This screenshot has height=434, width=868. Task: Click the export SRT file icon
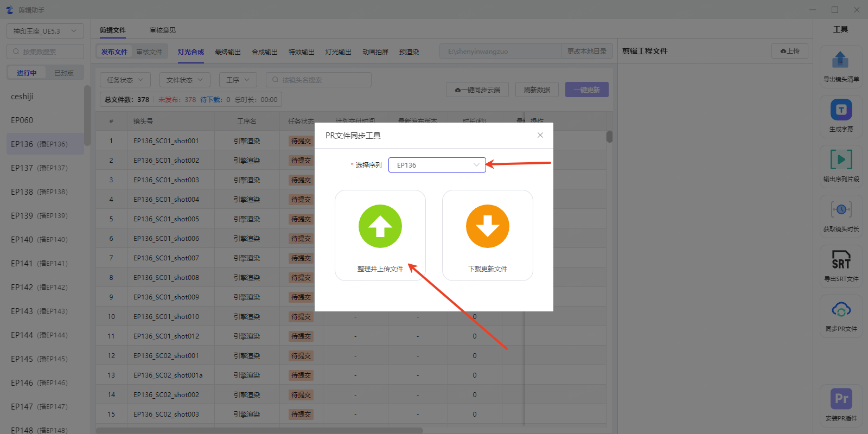841,260
